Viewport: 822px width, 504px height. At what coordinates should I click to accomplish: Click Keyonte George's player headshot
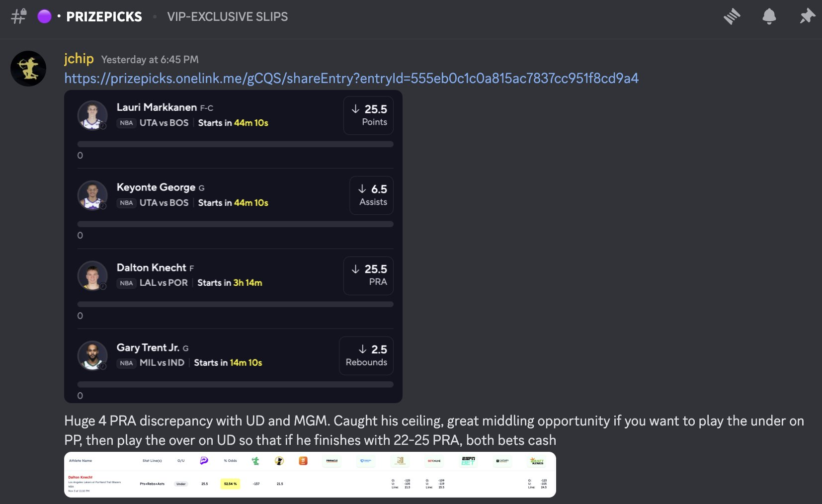tap(92, 195)
